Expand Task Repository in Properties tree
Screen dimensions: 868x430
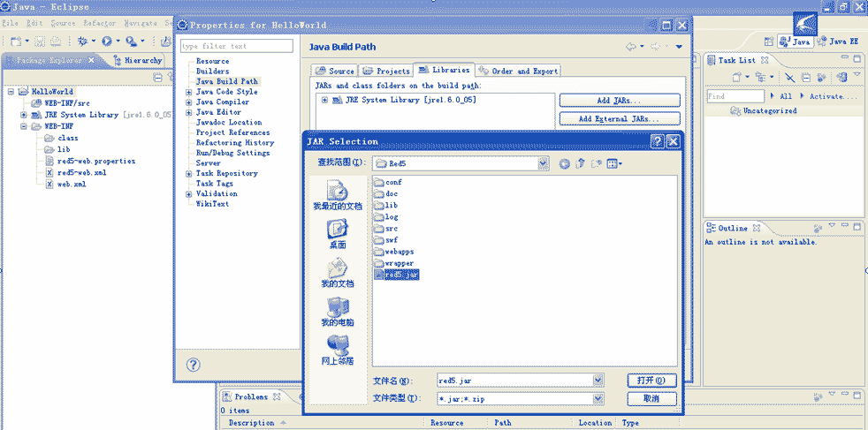coord(189,174)
